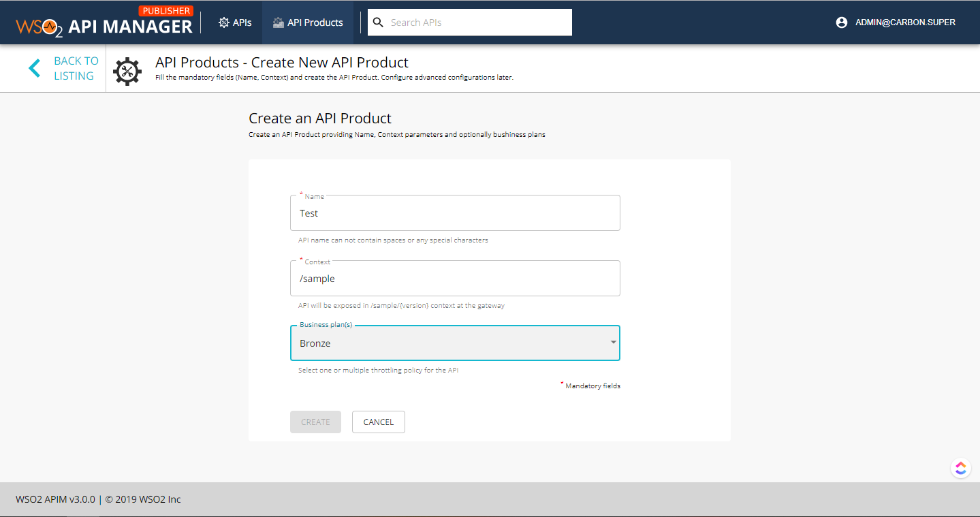
Task: Click the API Products icon in navigation
Action: (x=277, y=22)
